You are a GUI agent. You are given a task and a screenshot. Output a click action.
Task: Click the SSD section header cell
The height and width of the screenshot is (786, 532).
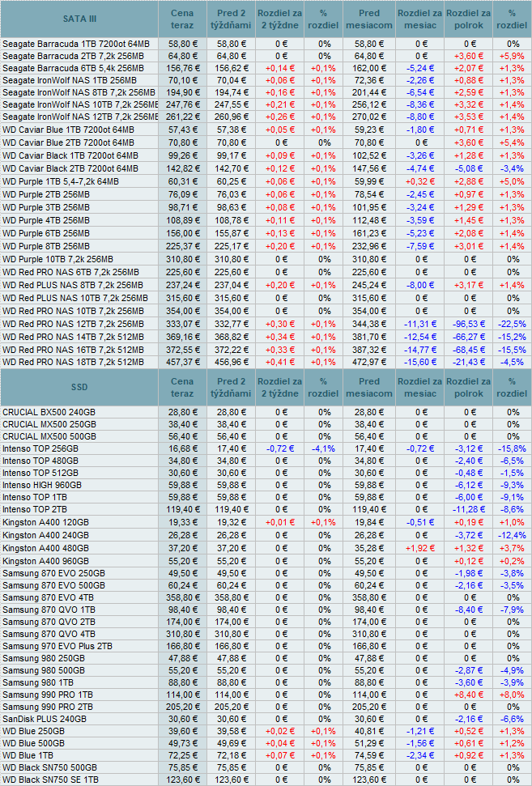pyautogui.click(x=79, y=387)
